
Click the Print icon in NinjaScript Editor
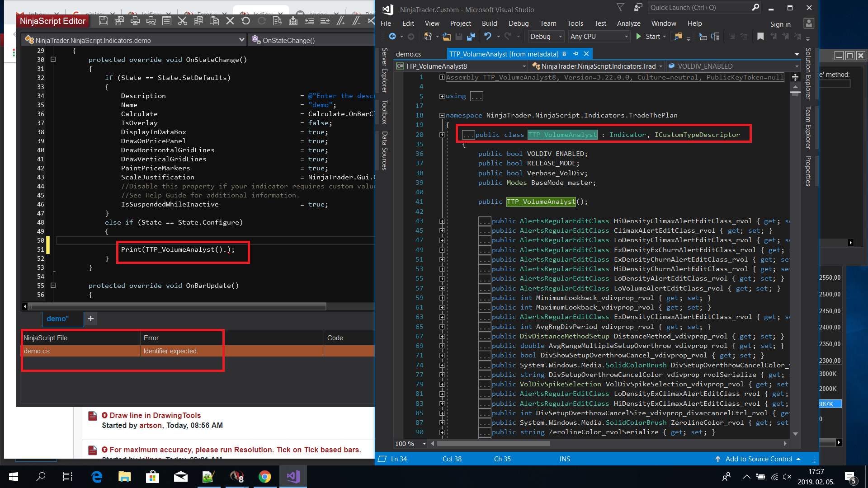pos(135,21)
